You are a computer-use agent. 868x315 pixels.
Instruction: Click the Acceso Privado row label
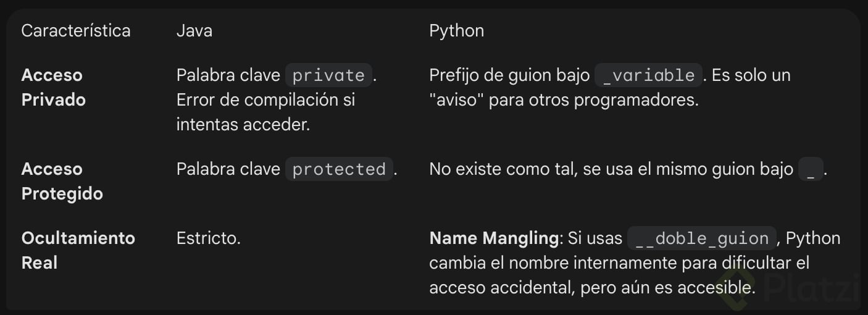click(53, 87)
